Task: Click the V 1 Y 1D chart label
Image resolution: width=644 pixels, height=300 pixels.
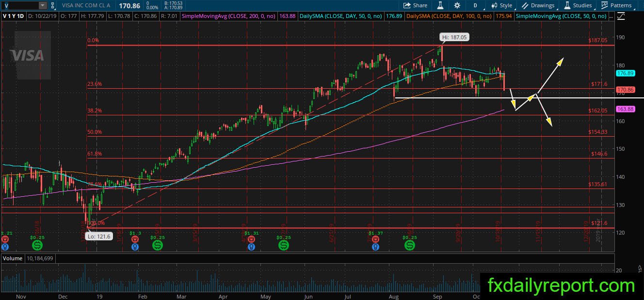Action: click(13, 16)
